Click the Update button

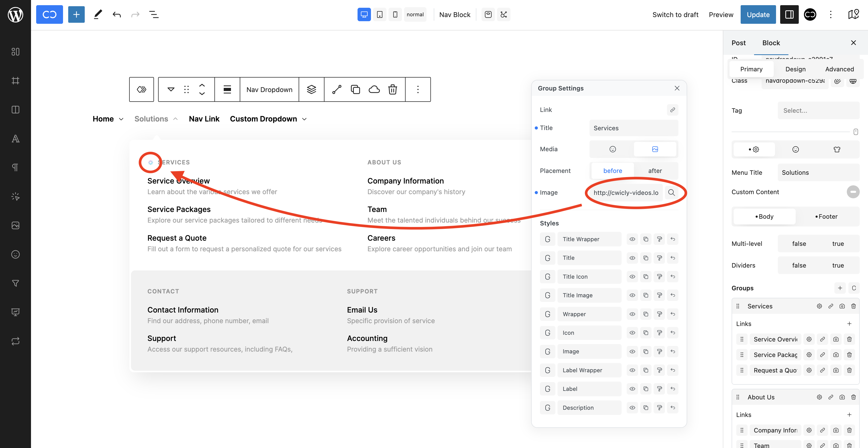click(758, 14)
